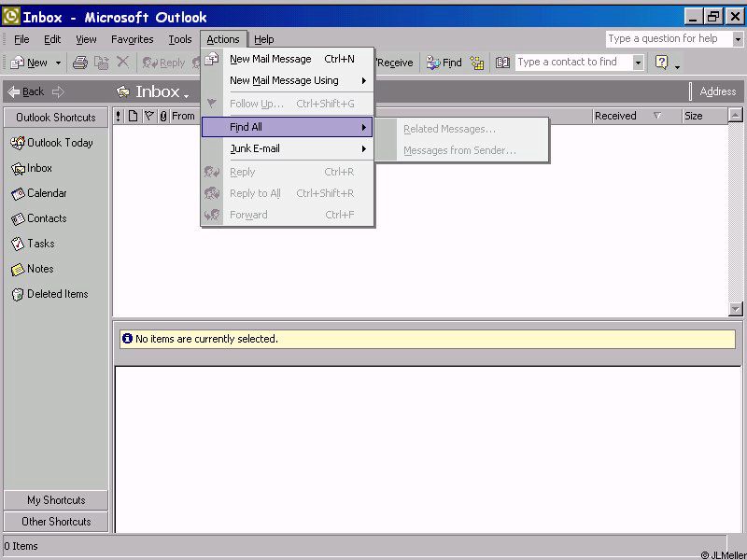
Task: Click the New mail button
Action: [29, 63]
